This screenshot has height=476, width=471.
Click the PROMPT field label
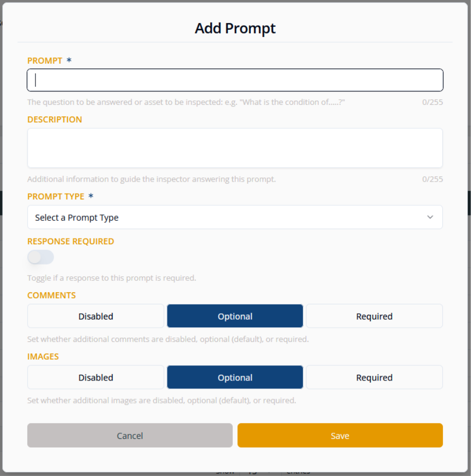[x=45, y=61]
